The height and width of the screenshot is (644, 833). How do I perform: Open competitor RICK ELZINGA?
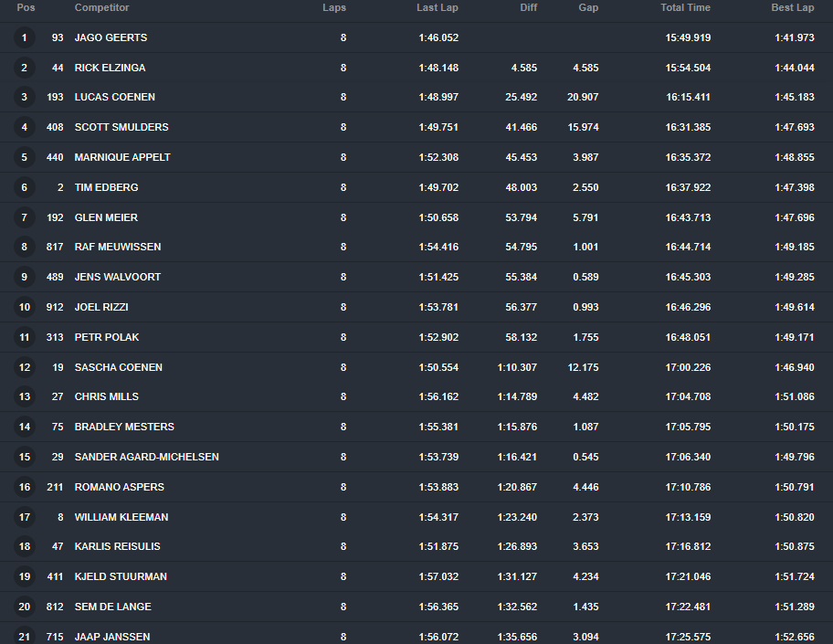click(x=110, y=68)
